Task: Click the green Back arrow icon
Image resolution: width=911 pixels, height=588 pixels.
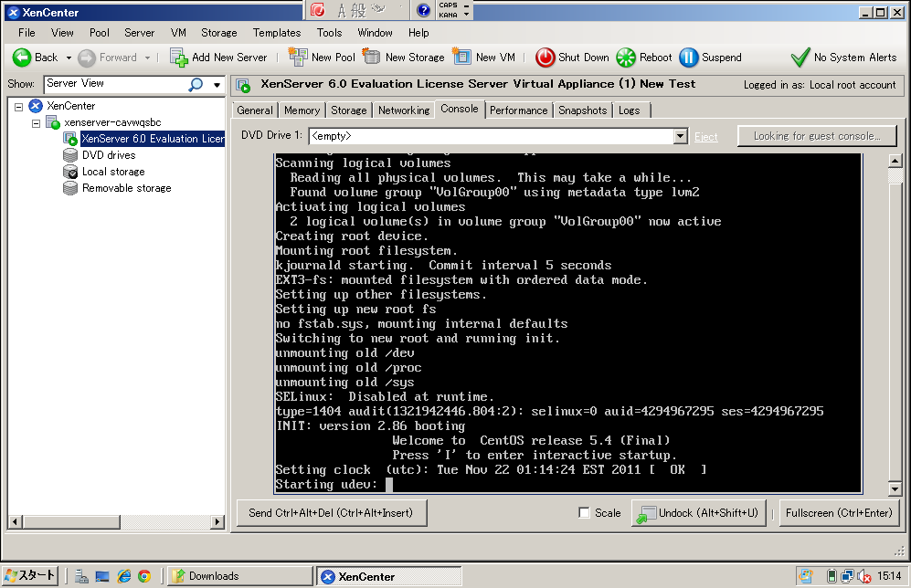Action: coord(22,58)
